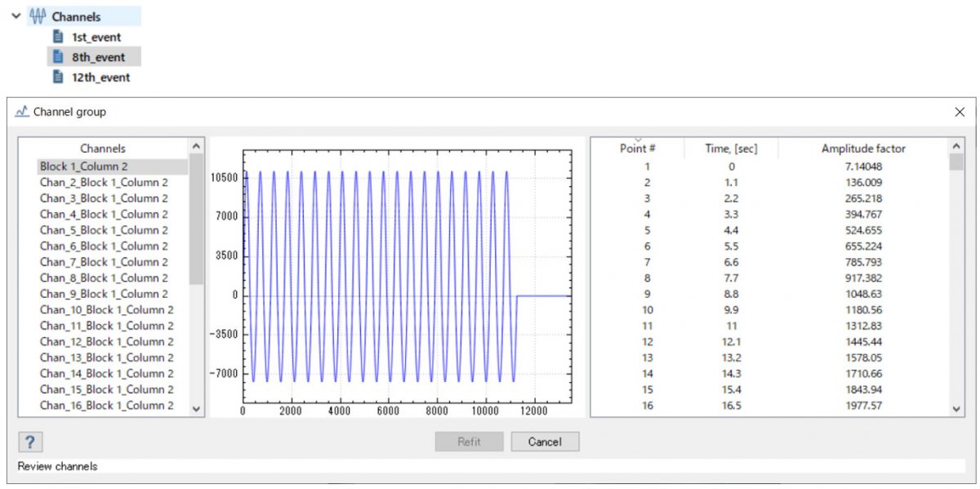Close the Channel group dialog

[960, 112]
